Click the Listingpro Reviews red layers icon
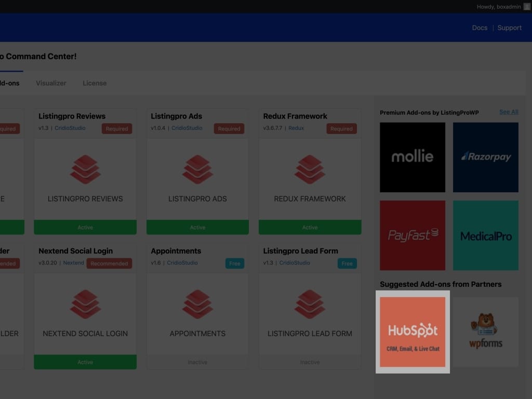532x399 pixels. [x=85, y=169]
